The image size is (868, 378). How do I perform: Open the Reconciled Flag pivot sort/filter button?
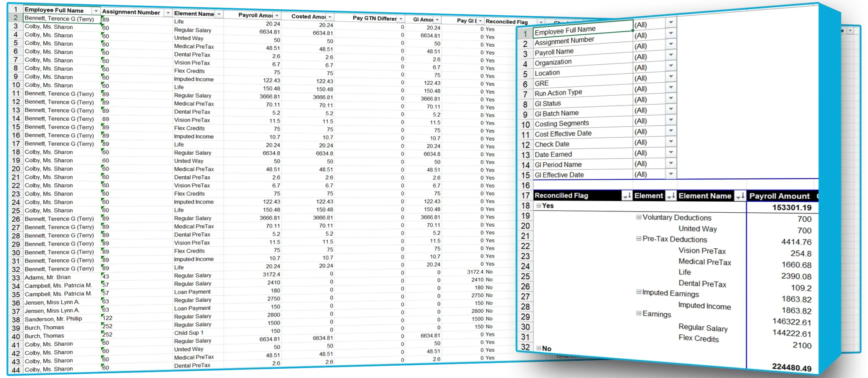[x=627, y=196]
